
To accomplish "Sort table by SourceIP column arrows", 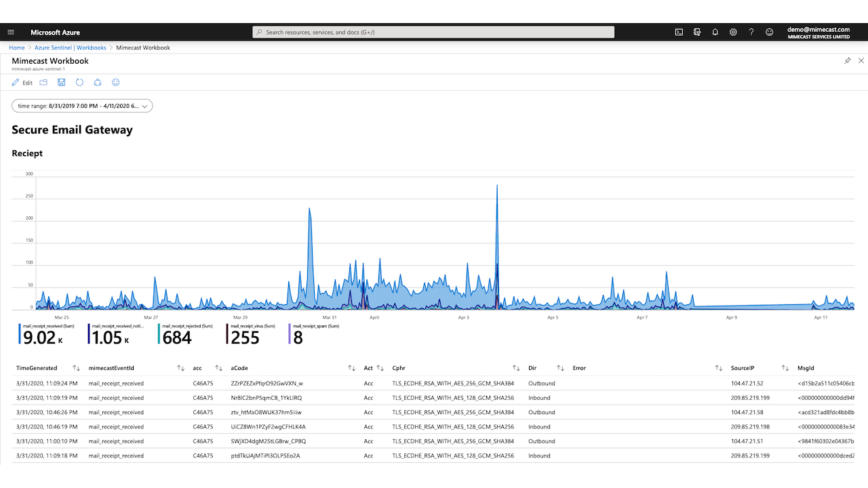I will click(x=785, y=368).
